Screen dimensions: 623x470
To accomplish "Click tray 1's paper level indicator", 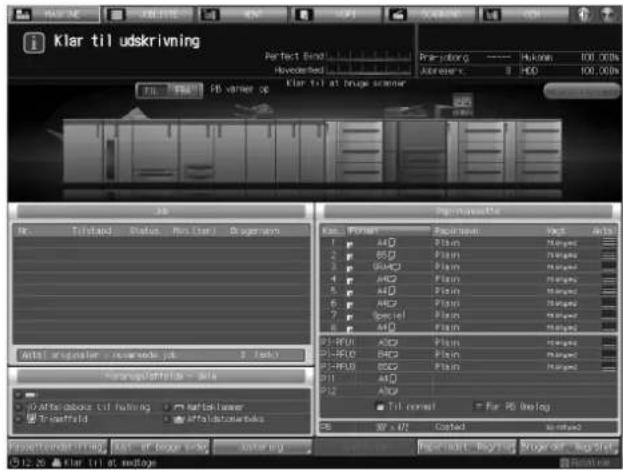I will (x=609, y=243).
